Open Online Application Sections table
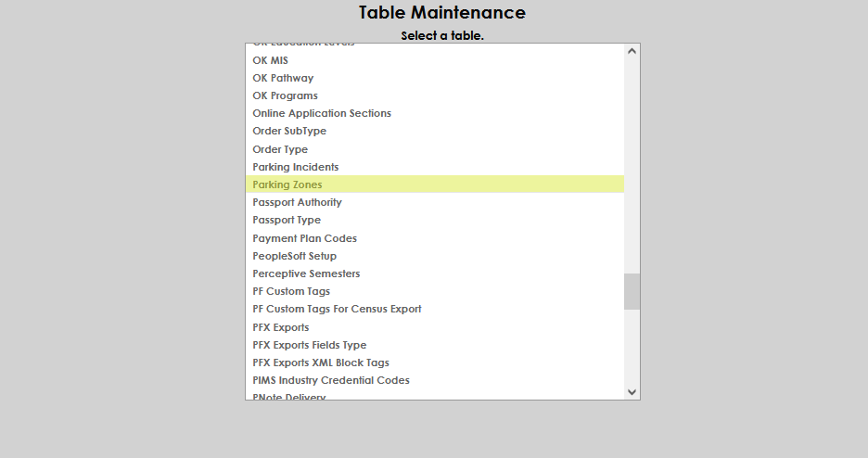 point(322,113)
